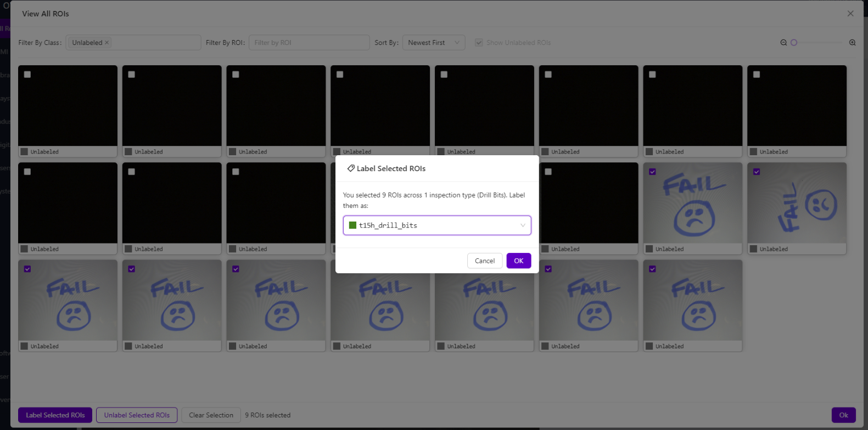This screenshot has height=430, width=868.
Task: Uncheck the first bottom-row FAIL ROI checkbox
Action: coord(27,269)
